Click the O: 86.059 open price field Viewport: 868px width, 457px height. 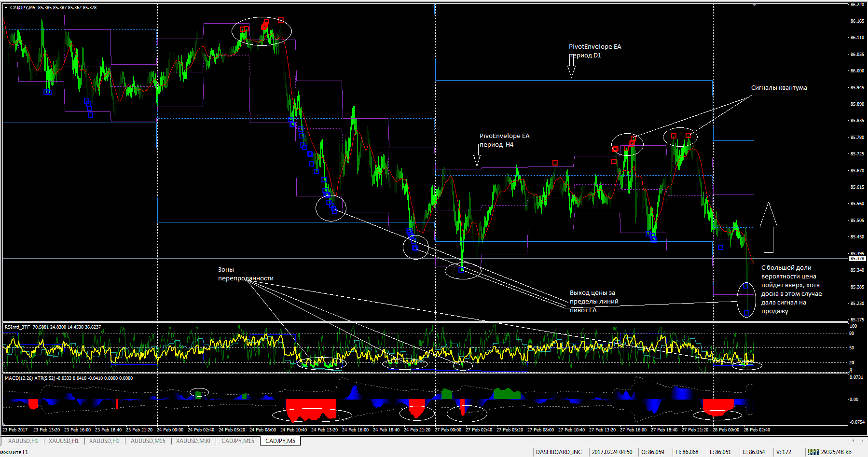click(x=653, y=452)
